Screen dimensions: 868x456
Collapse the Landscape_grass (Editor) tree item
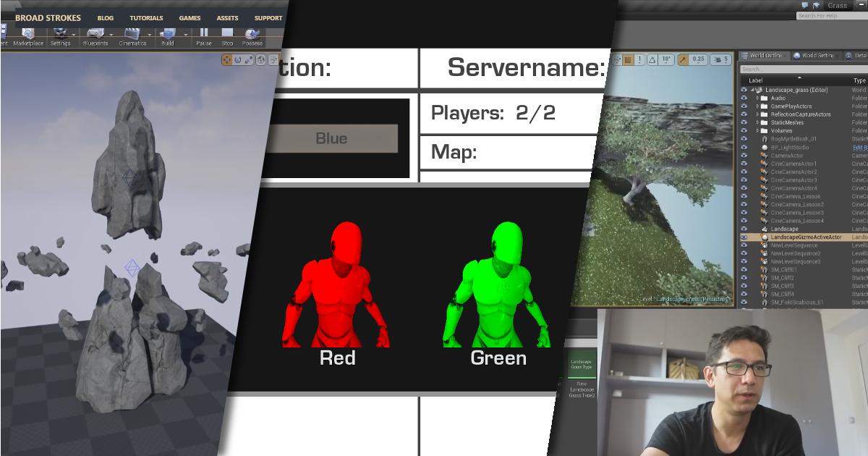752,89
